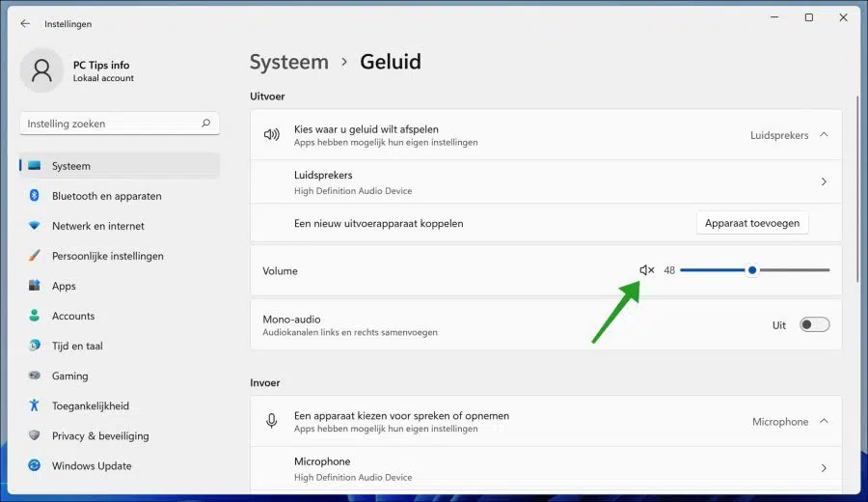Click the Privacy & beveiliging shield icon
Viewport: 868px width, 502px height.
35,435
